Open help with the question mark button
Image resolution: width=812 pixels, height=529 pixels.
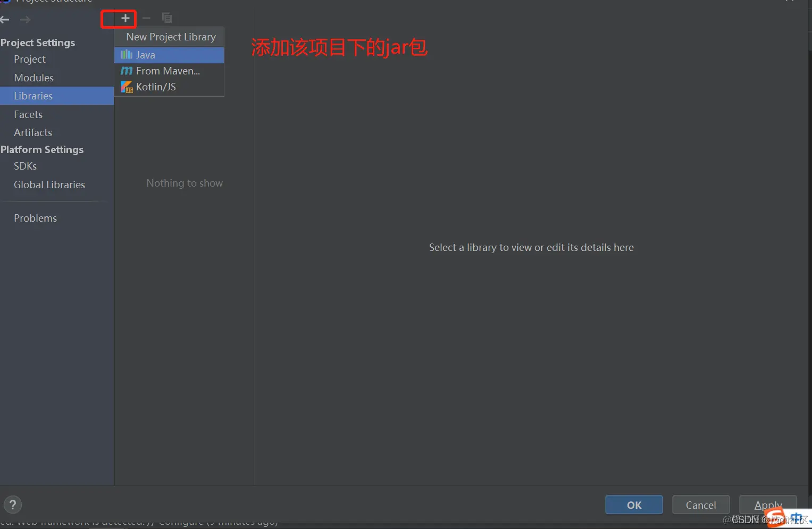coord(13,505)
